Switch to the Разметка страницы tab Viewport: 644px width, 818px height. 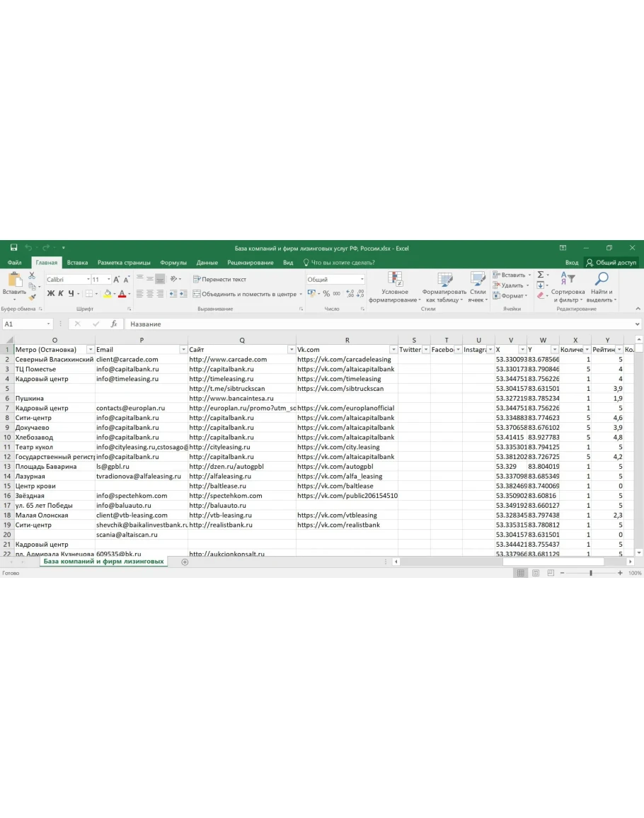[124, 263]
